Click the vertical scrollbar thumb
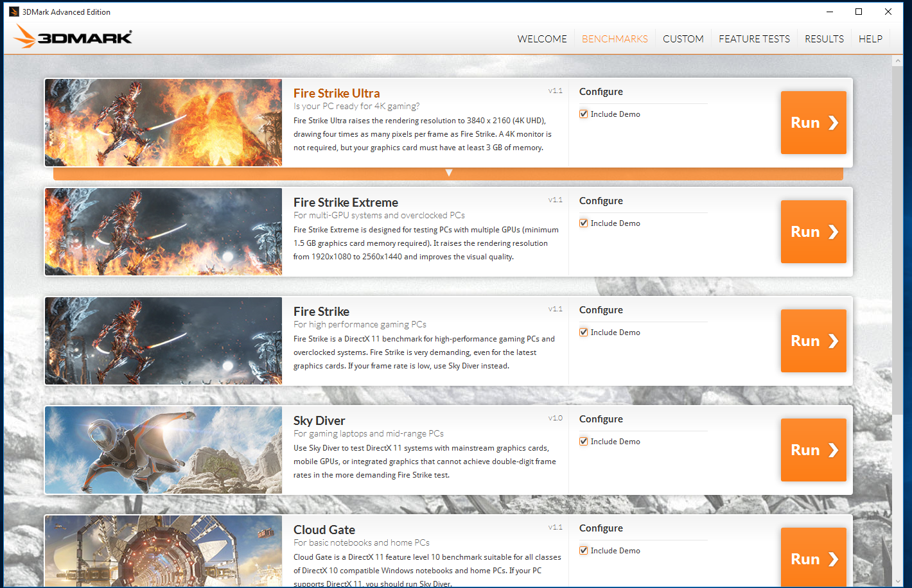This screenshot has width=912, height=588. tap(897, 240)
